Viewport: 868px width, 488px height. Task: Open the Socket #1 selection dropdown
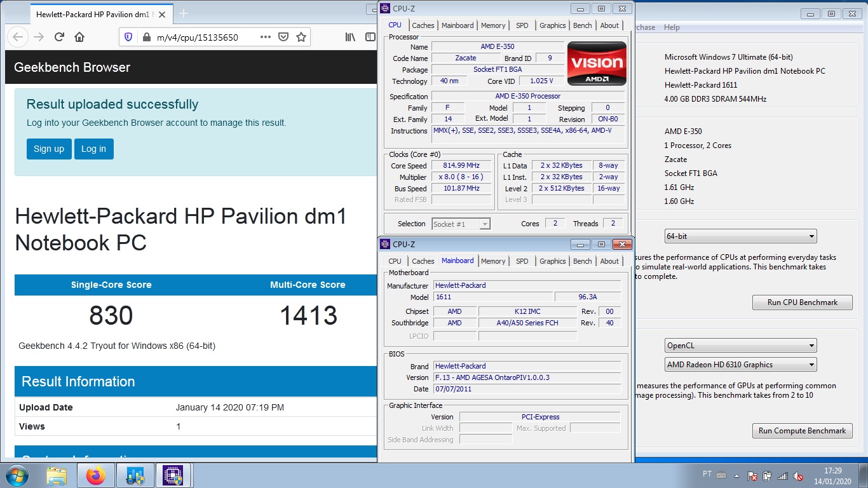(x=461, y=224)
